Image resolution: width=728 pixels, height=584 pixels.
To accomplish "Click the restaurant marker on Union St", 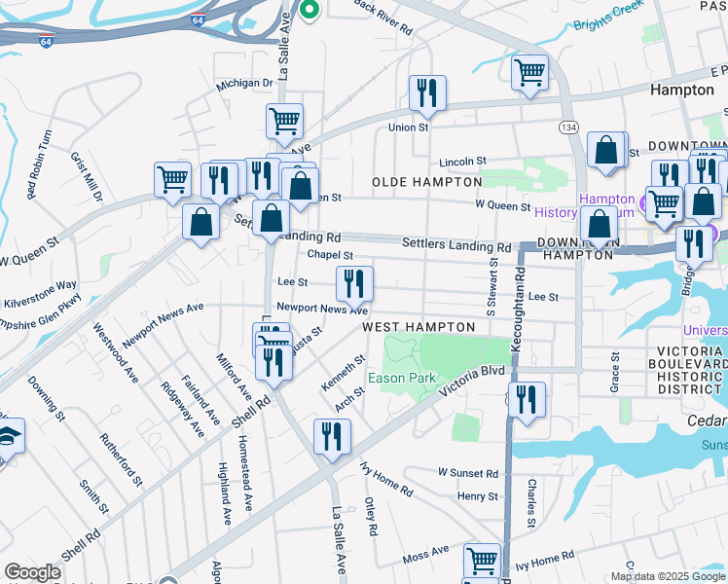I will coord(427,96).
